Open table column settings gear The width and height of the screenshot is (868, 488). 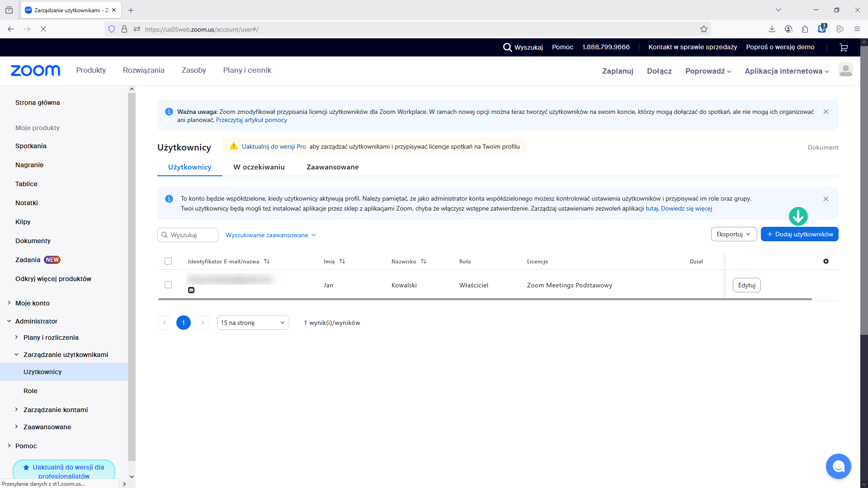(x=826, y=261)
